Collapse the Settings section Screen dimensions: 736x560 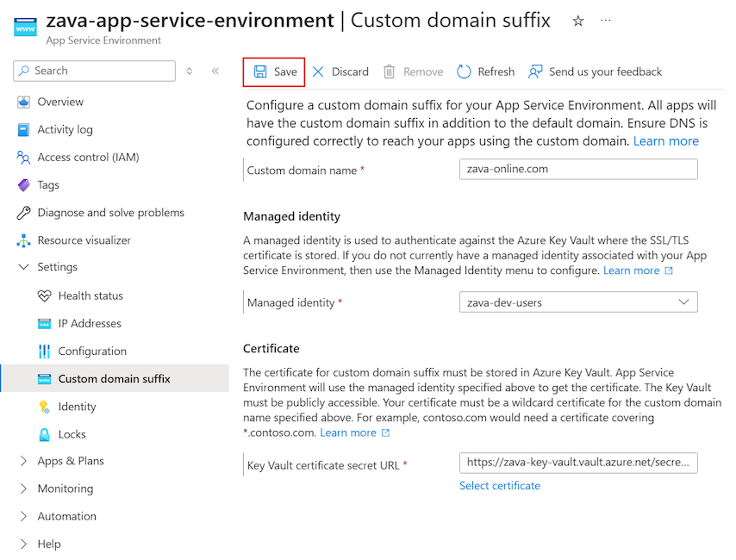[25, 267]
